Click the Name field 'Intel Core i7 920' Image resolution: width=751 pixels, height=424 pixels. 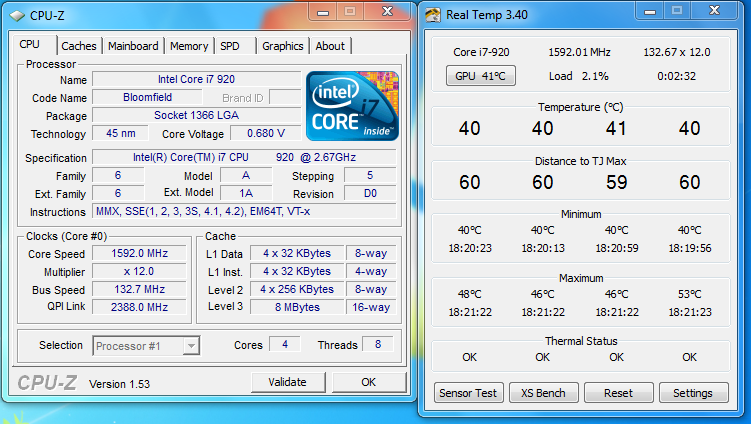(196, 80)
